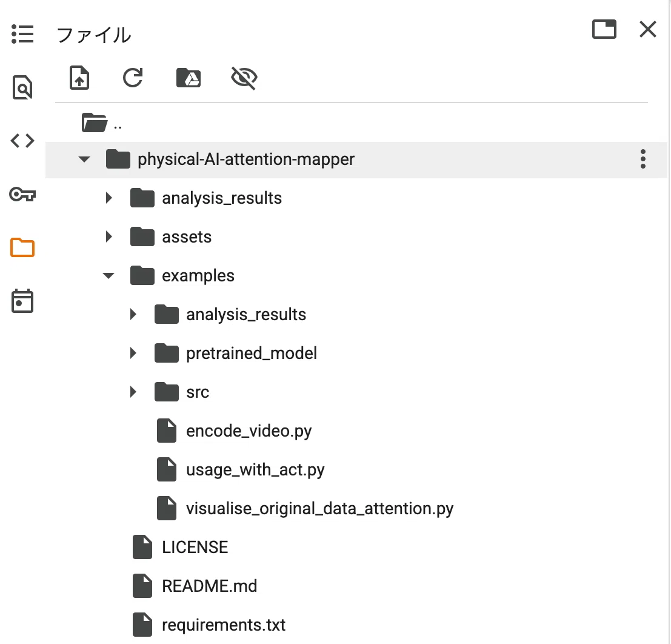The image size is (671, 644).
Task: Click the src folder icon
Action: [167, 391]
